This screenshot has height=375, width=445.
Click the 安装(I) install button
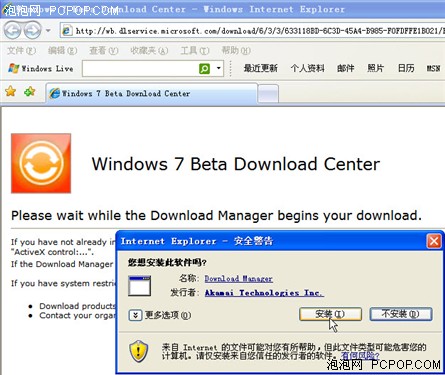pyautogui.click(x=330, y=314)
